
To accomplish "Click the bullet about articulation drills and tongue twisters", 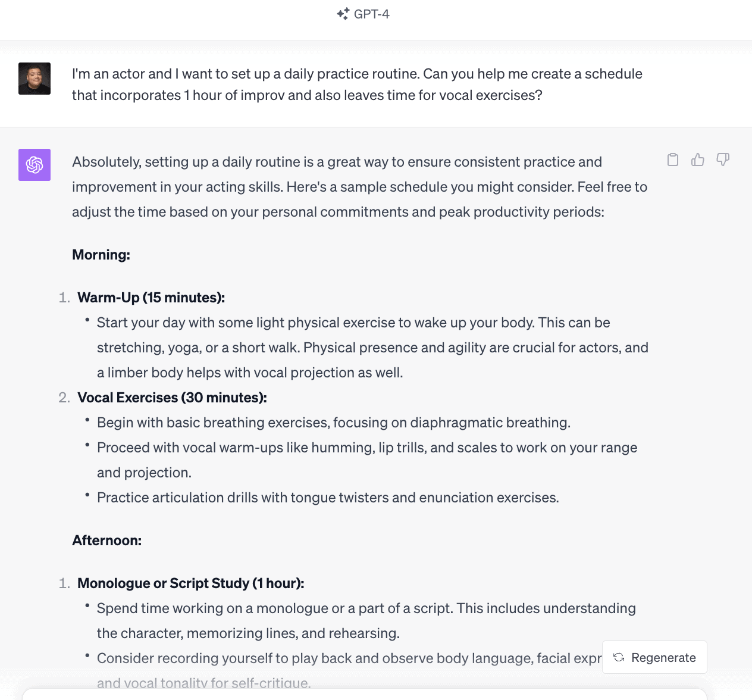I will pos(328,498).
